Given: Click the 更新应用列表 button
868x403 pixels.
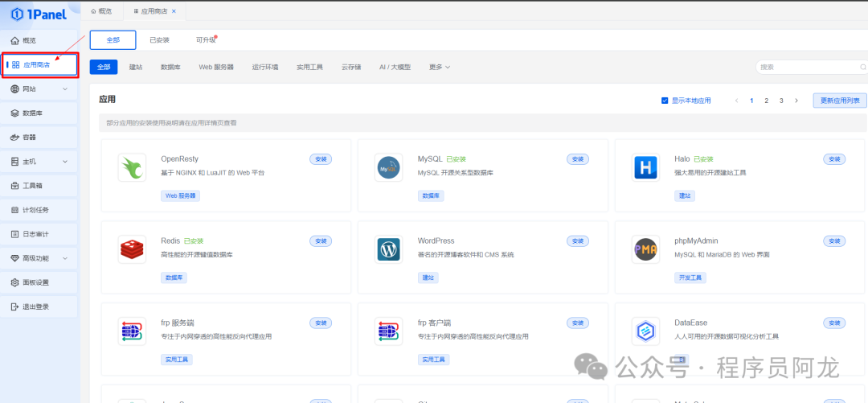Looking at the screenshot, I should coord(839,101).
